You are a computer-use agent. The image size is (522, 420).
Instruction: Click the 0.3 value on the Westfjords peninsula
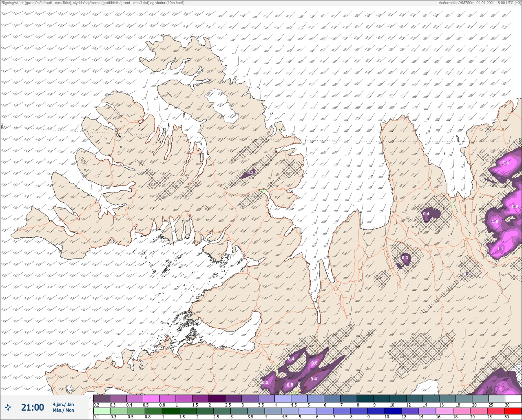click(x=251, y=172)
